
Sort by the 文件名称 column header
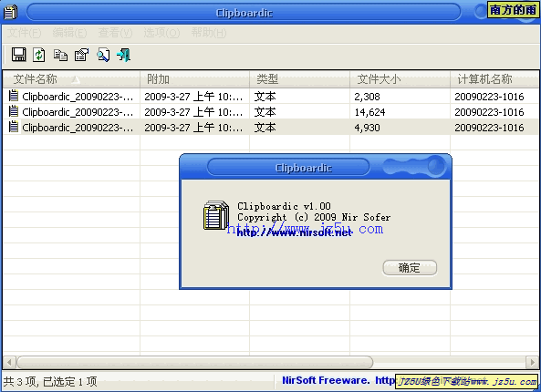point(71,79)
